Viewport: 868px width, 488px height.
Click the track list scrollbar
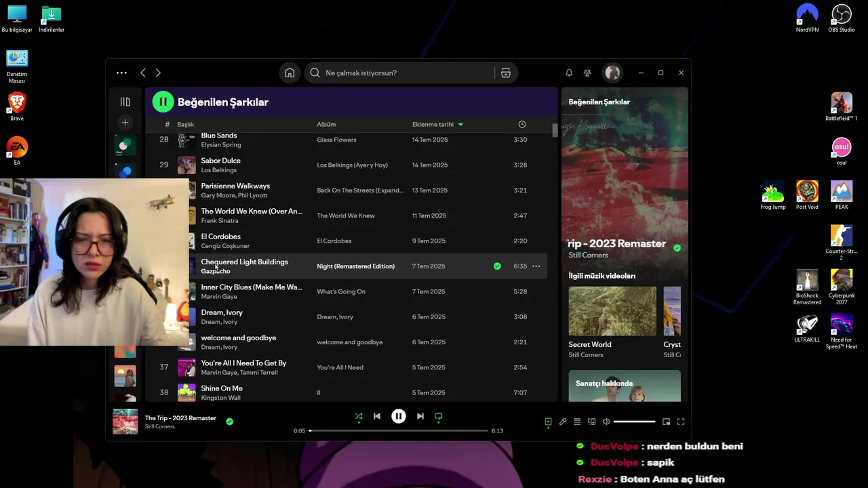555,130
